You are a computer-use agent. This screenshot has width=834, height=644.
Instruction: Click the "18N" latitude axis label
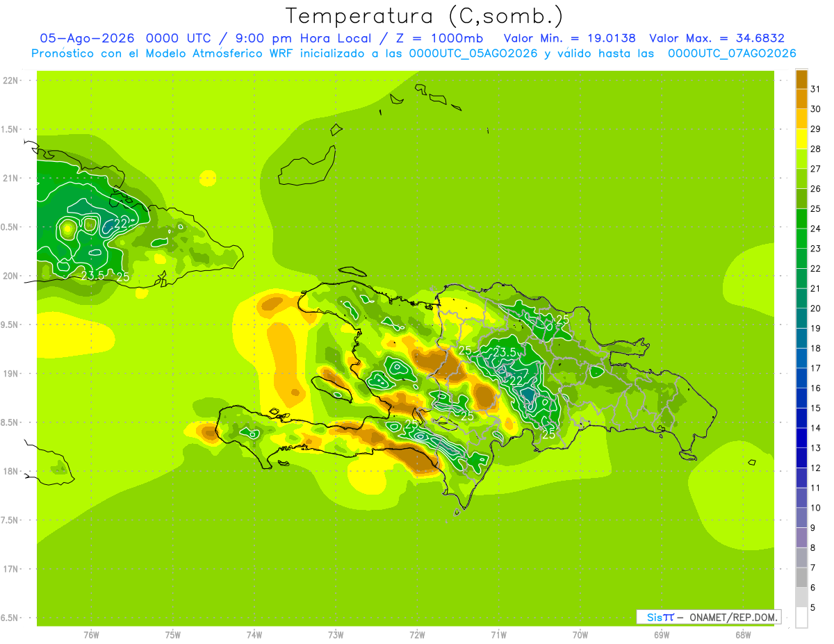point(11,471)
